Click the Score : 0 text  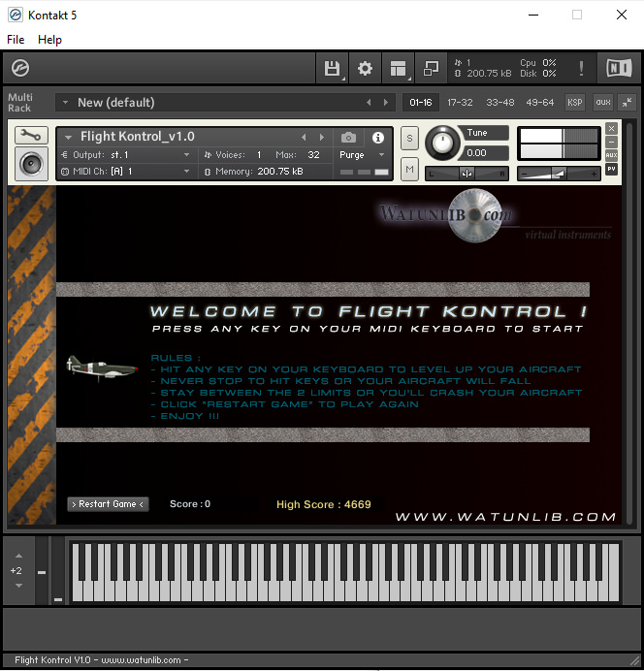tap(190, 504)
